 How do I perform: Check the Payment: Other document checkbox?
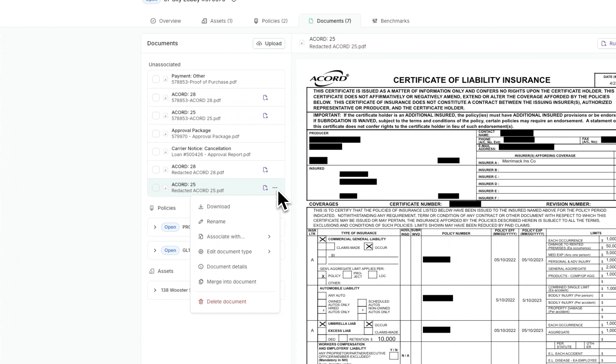(156, 79)
